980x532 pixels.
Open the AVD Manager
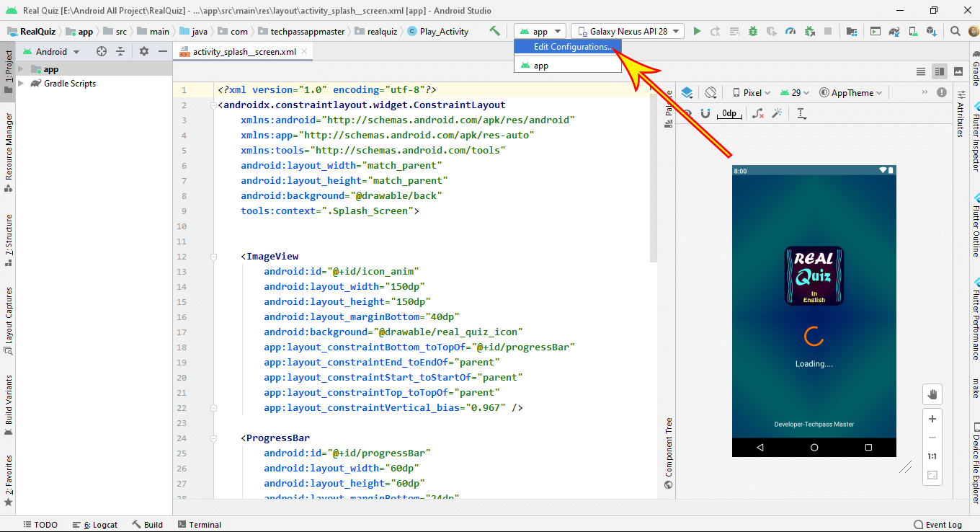(x=914, y=31)
